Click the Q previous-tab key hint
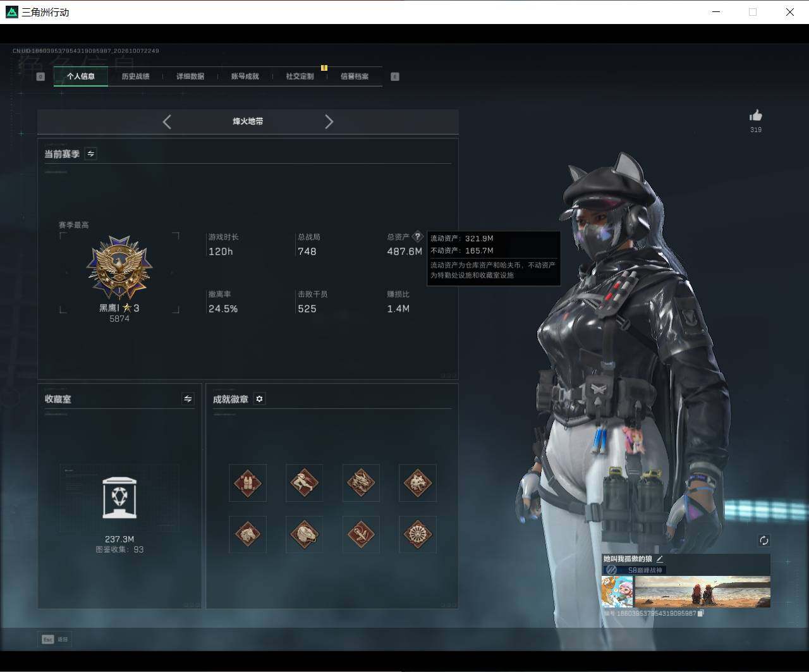This screenshot has height=672, width=809. click(40, 76)
